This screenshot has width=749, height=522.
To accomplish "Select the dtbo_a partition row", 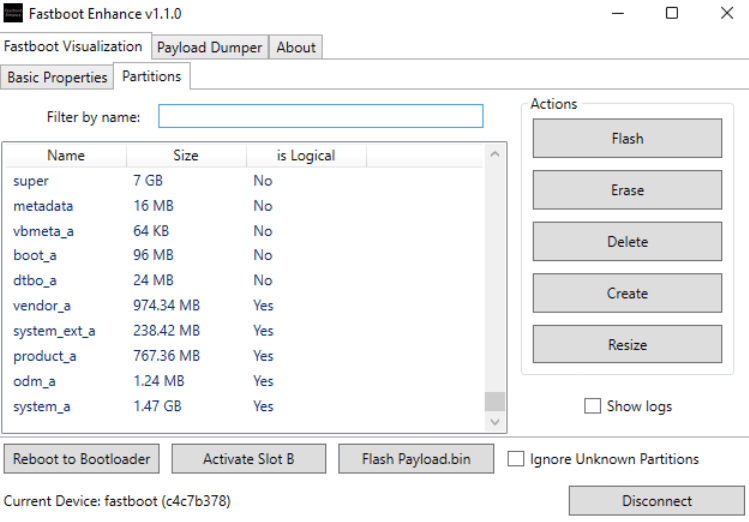I will (x=244, y=280).
